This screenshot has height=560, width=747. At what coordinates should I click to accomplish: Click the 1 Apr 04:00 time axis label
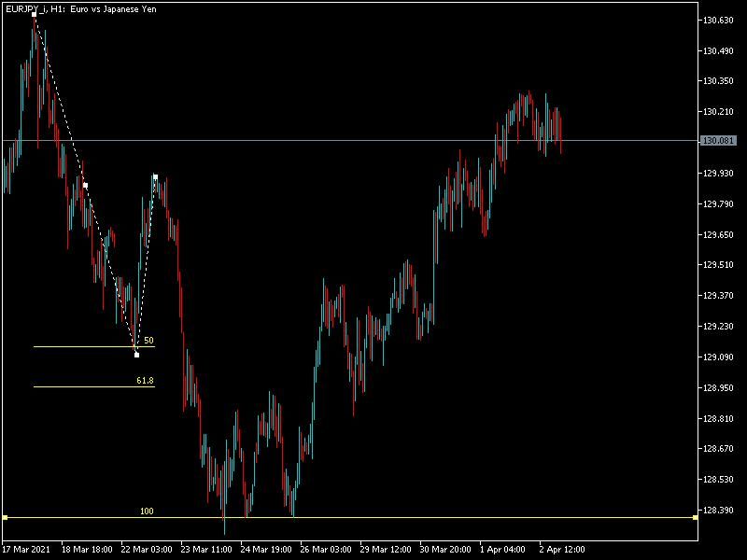(x=502, y=549)
